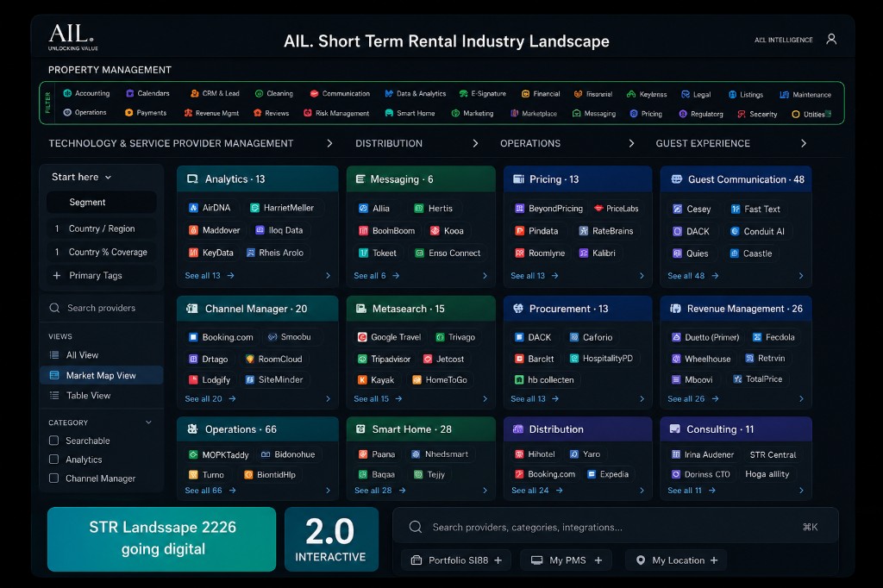Check the Searchable category checkbox
Image resolution: width=883 pixels, height=588 pixels.
54,441
